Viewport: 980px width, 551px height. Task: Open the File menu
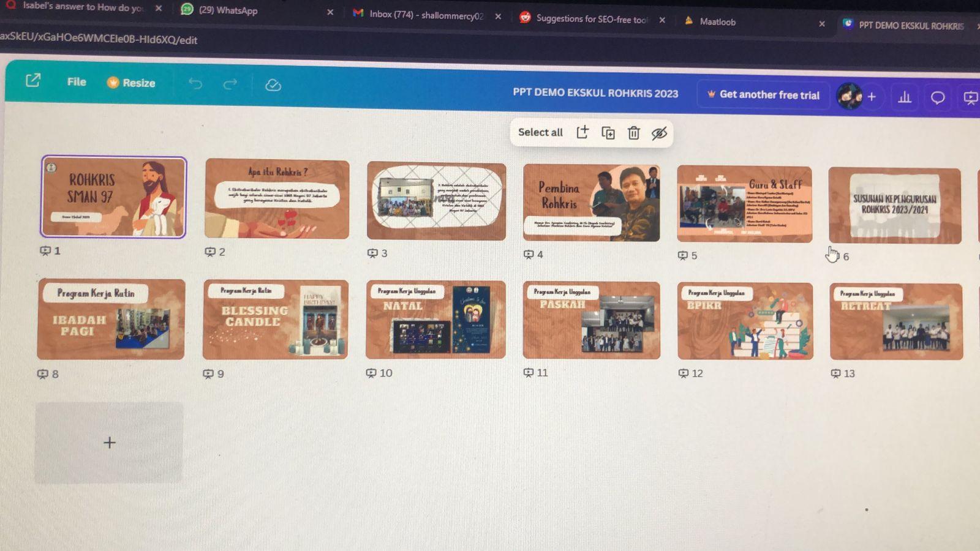coord(76,81)
